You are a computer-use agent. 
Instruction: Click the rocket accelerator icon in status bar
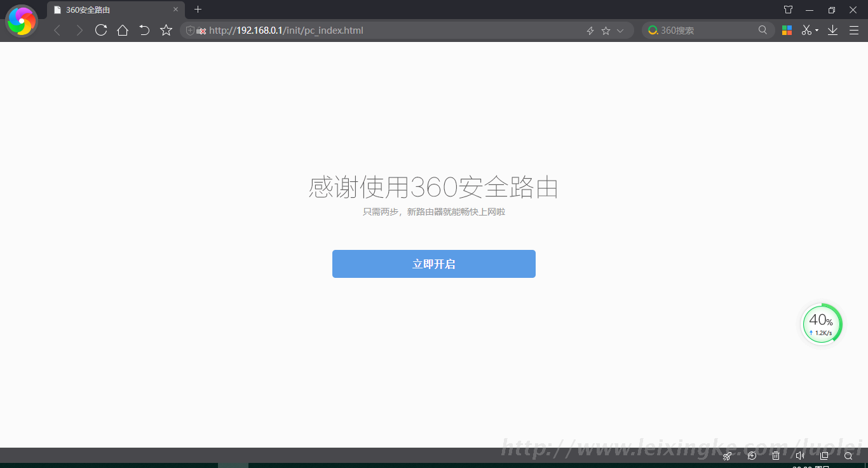pyautogui.click(x=727, y=456)
